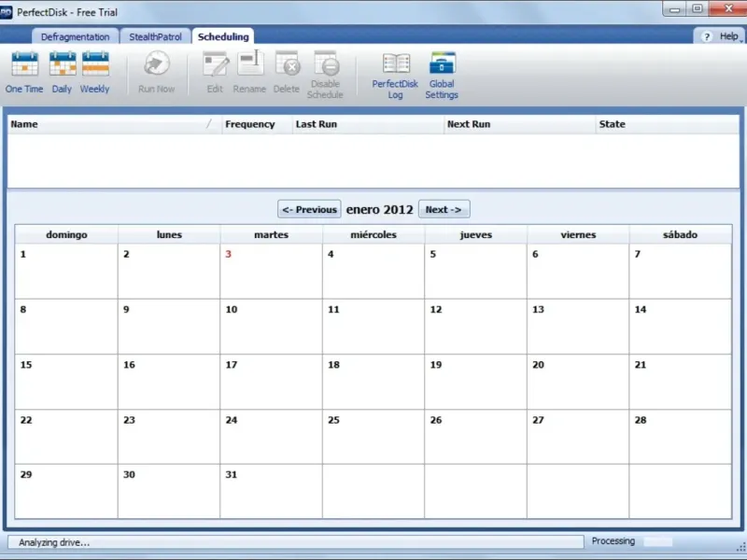Select calendar day 18

[x=373, y=382]
